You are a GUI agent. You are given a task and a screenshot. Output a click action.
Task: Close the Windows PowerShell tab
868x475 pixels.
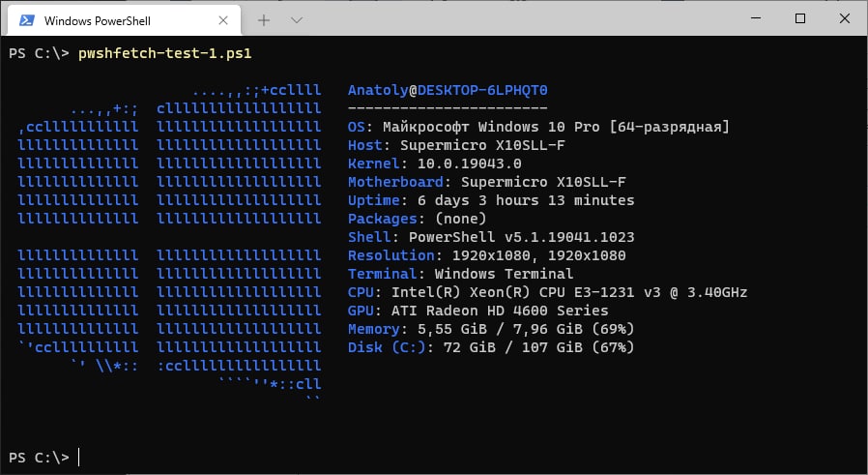click(x=223, y=20)
